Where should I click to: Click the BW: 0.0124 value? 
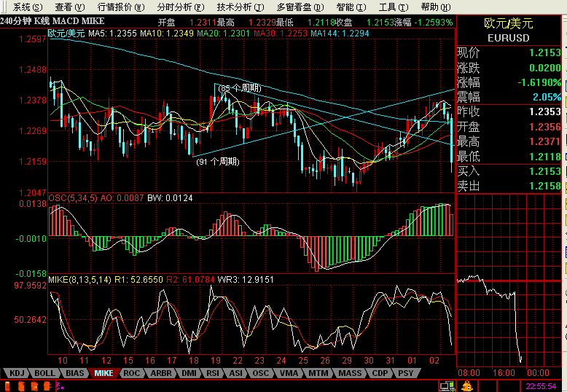(170, 197)
